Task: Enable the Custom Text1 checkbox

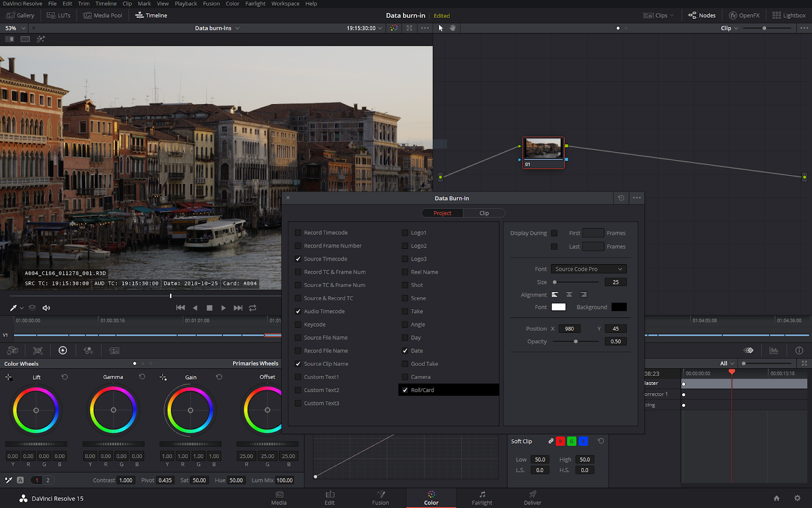Action: point(298,377)
